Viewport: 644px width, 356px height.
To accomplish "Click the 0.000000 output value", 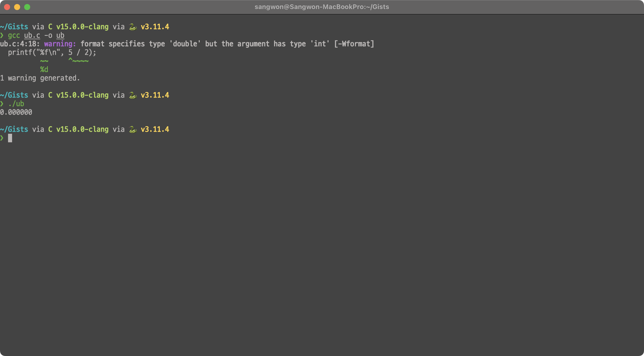I will coord(16,112).
